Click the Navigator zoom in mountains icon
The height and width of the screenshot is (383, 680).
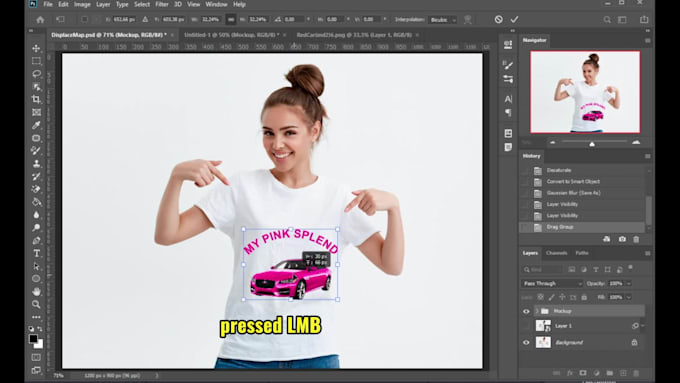coord(636,142)
